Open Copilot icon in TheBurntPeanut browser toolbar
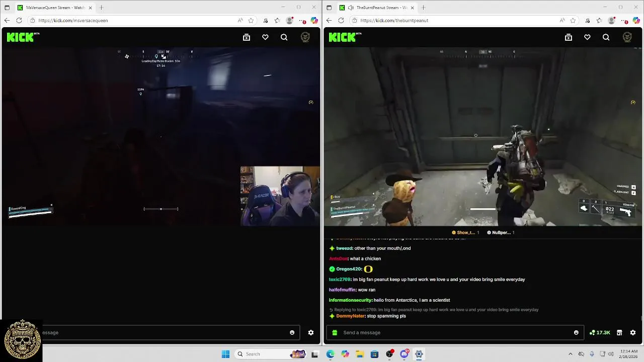644x362 pixels. click(x=636, y=21)
